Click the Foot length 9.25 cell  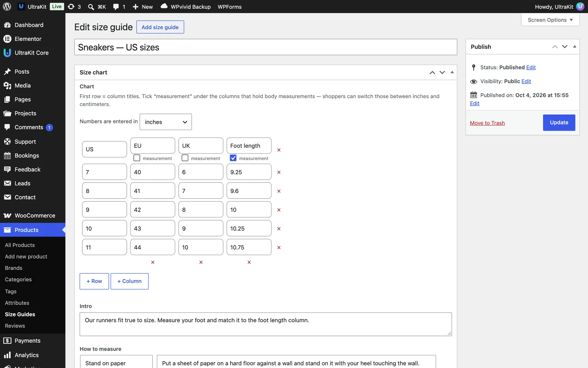click(x=249, y=172)
